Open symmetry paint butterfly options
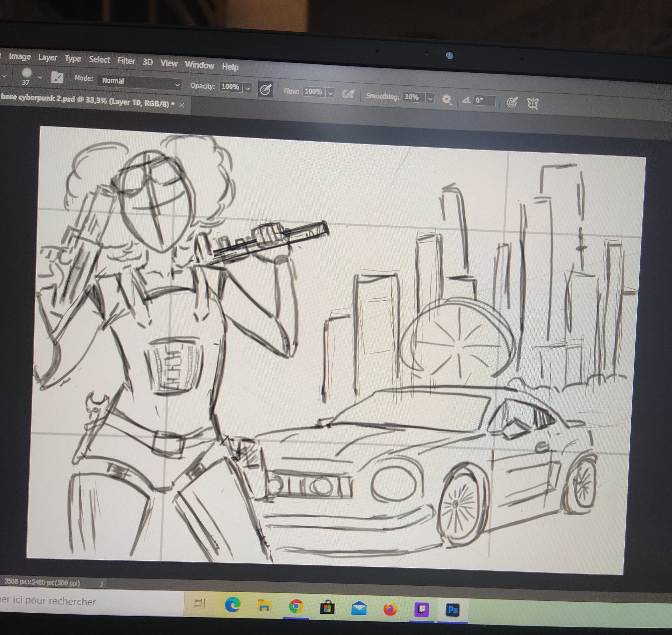 coord(533,103)
